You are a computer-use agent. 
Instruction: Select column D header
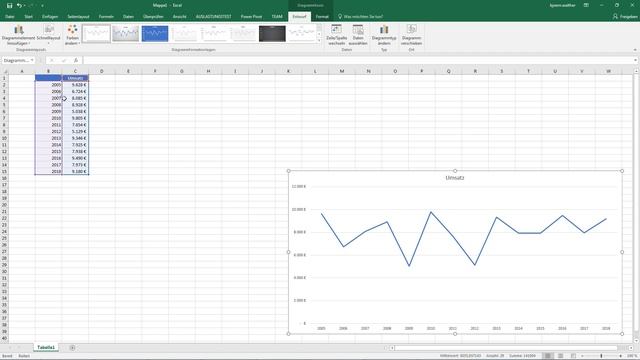102,71
